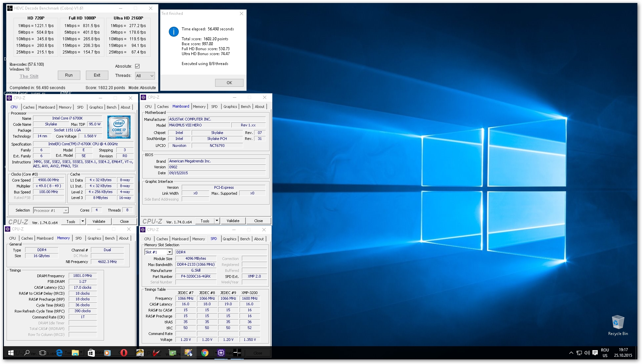Click Close button in CPU-Z Mainboard window
Image resolution: width=642 pixels, height=364 pixels.
coord(258,221)
